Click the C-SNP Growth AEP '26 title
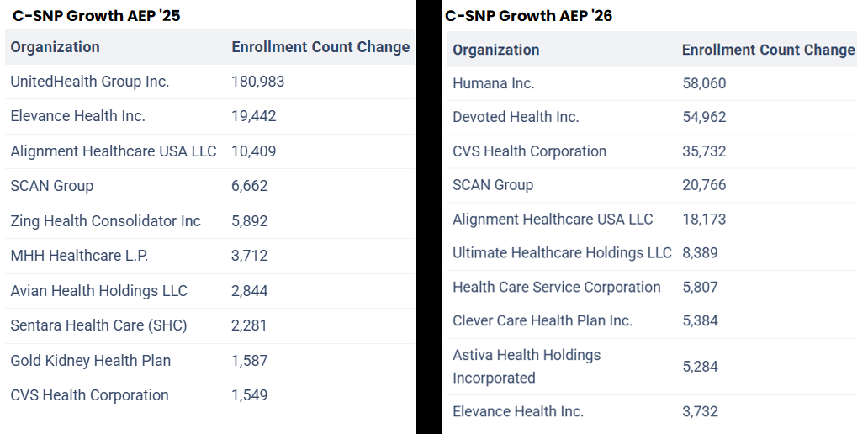The height and width of the screenshot is (434, 868). 529,15
